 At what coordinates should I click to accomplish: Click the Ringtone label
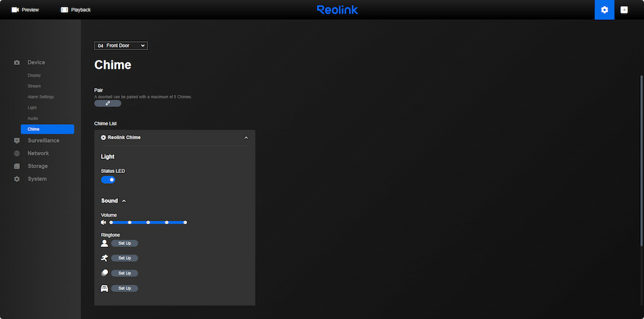(111, 235)
